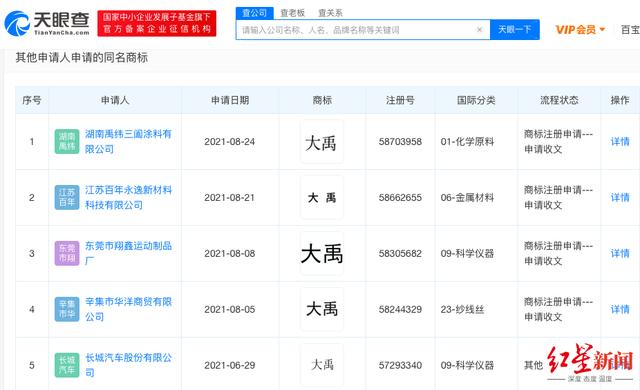This screenshot has width=640, height=390.
Task: Switch to the 查老板 tab
Action: click(293, 13)
